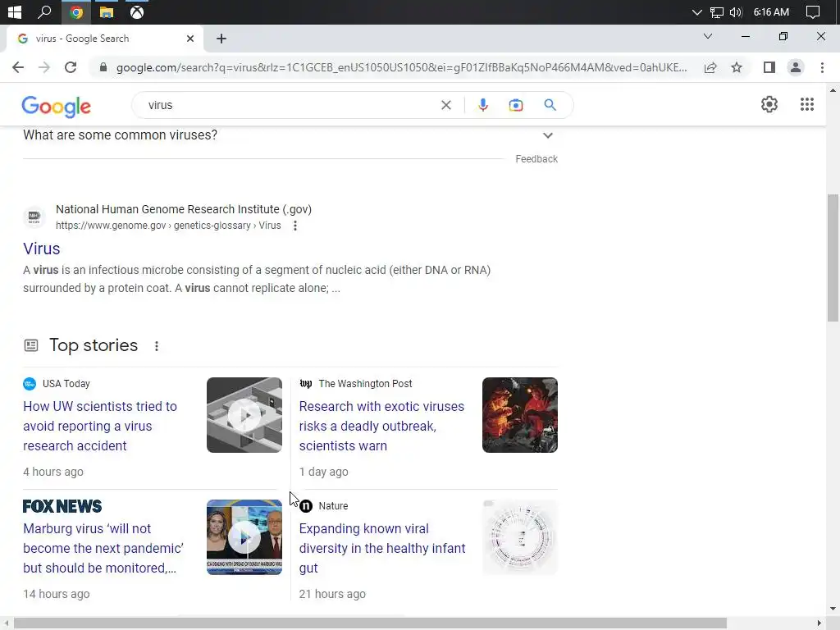The image size is (840, 630).
Task: Click the Feedback link
Action: tap(536, 159)
